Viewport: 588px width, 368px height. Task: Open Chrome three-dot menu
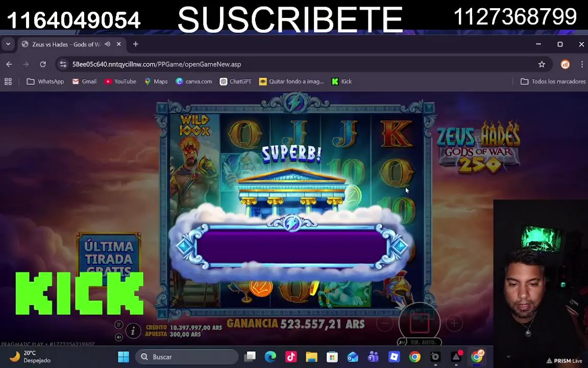(582, 64)
